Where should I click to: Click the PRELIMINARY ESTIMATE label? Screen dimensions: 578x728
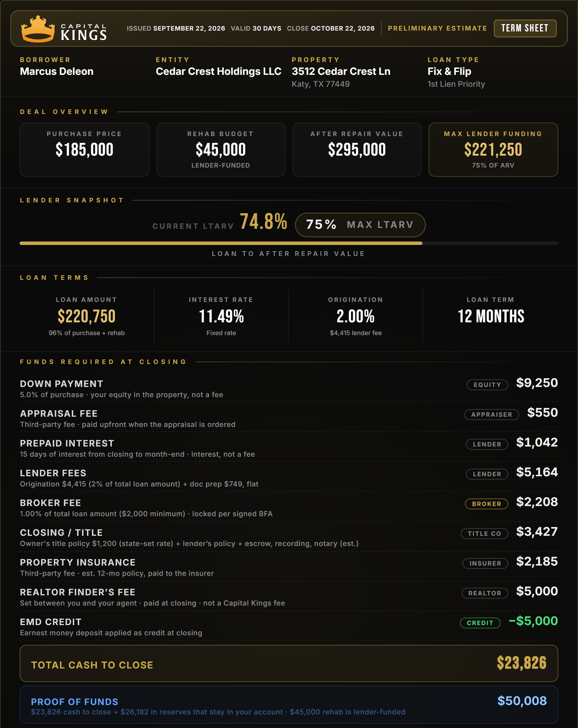pyautogui.click(x=437, y=28)
